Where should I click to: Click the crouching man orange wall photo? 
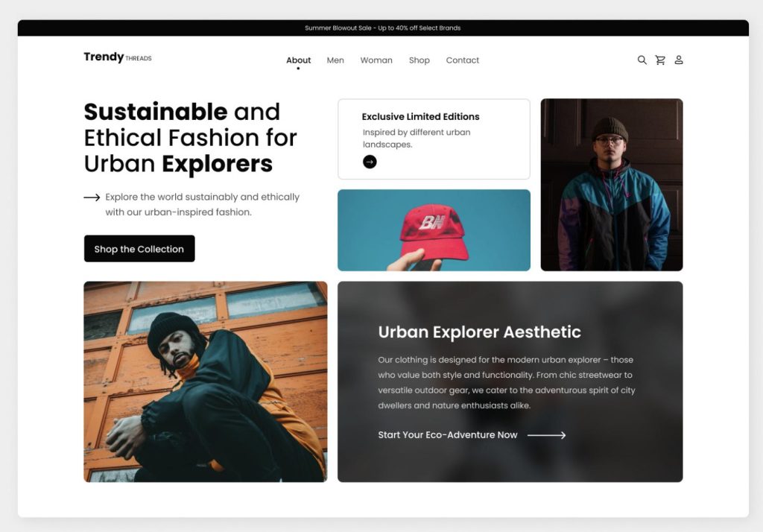206,381
